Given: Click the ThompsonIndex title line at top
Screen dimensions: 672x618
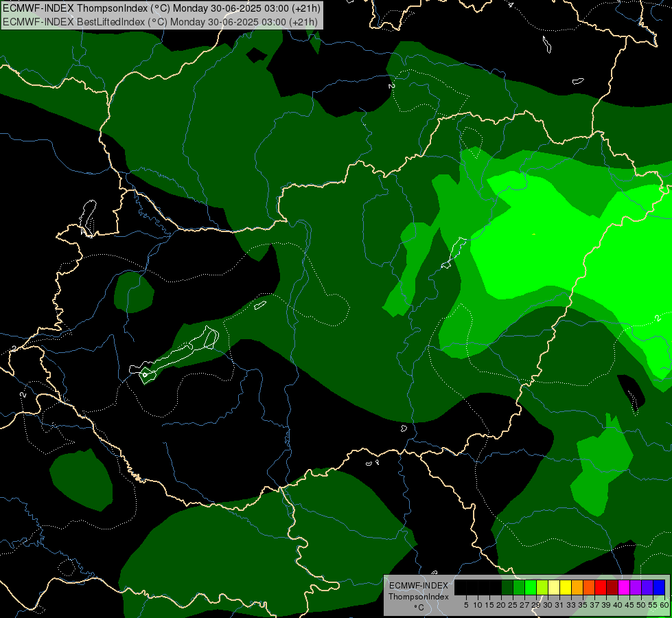Looking at the screenshot, I should (x=161, y=8).
